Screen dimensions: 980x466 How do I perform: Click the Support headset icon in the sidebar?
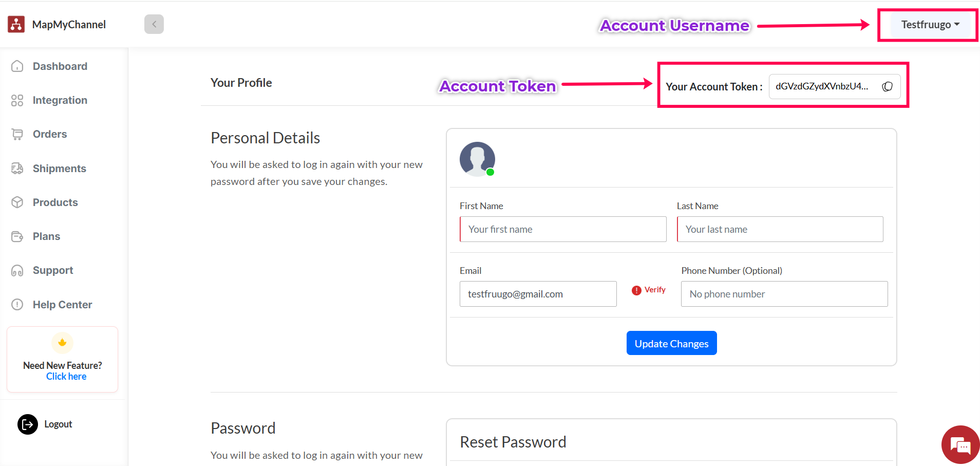17,271
